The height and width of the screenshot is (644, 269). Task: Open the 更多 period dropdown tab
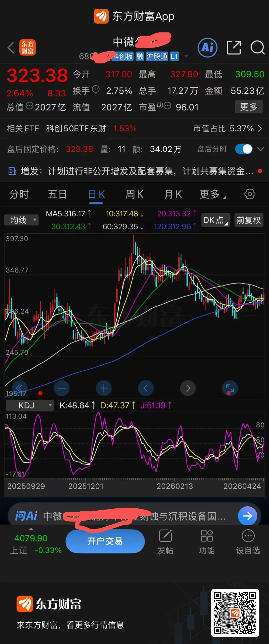[x=212, y=194]
